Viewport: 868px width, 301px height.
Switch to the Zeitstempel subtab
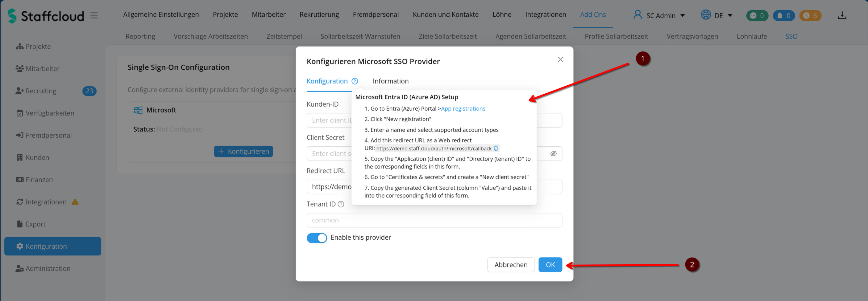pos(284,36)
